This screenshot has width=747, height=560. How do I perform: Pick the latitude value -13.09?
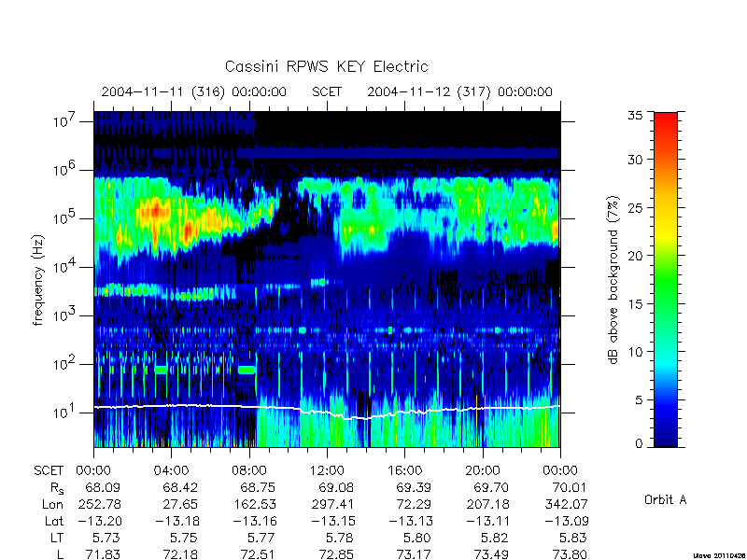(566, 522)
